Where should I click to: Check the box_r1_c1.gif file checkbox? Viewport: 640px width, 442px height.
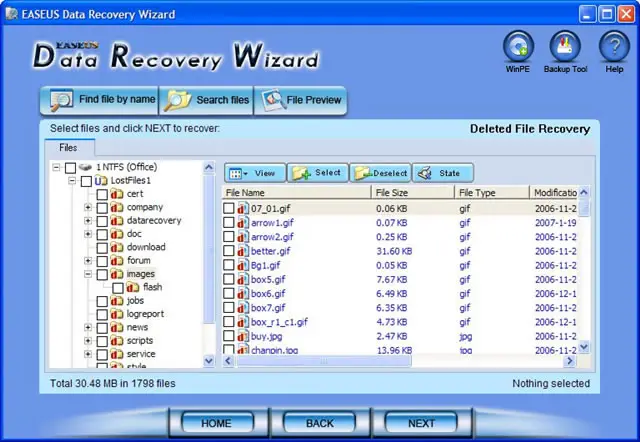pyautogui.click(x=229, y=322)
